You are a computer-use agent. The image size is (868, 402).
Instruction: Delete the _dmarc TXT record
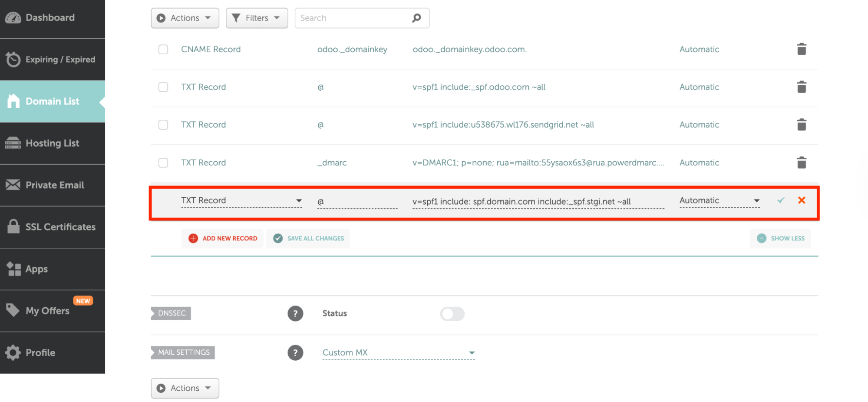(801, 163)
